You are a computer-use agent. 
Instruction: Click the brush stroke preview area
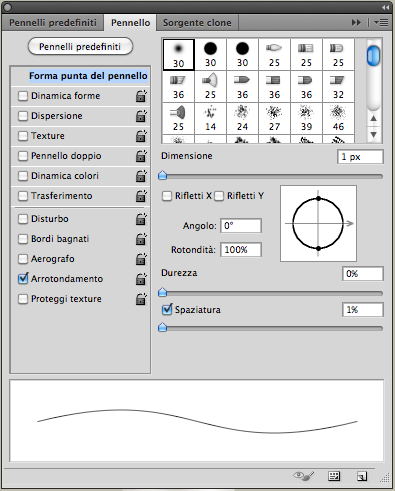coord(197,421)
